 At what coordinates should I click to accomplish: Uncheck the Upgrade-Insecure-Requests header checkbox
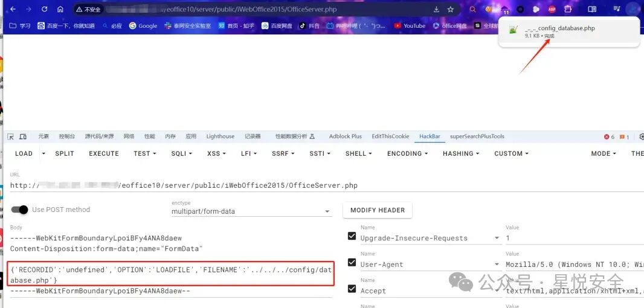point(352,236)
